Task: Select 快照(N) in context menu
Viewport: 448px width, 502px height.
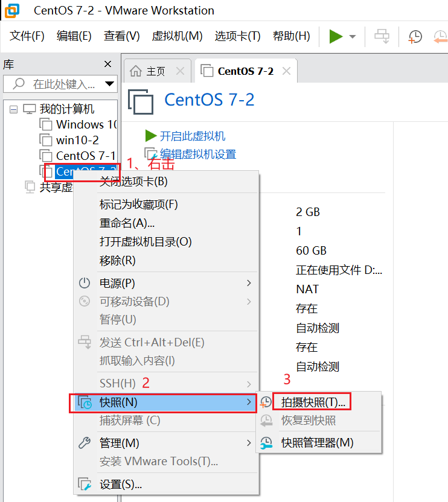Action: point(166,402)
